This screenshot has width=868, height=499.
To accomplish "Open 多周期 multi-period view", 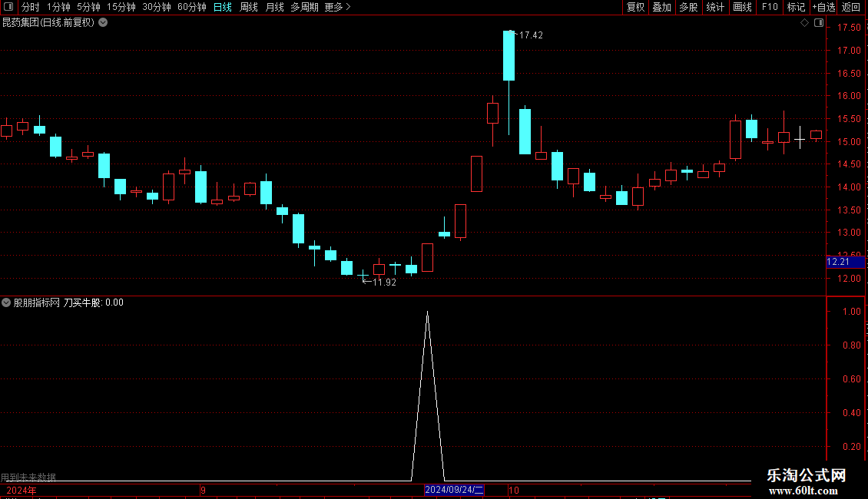I will coord(304,7).
